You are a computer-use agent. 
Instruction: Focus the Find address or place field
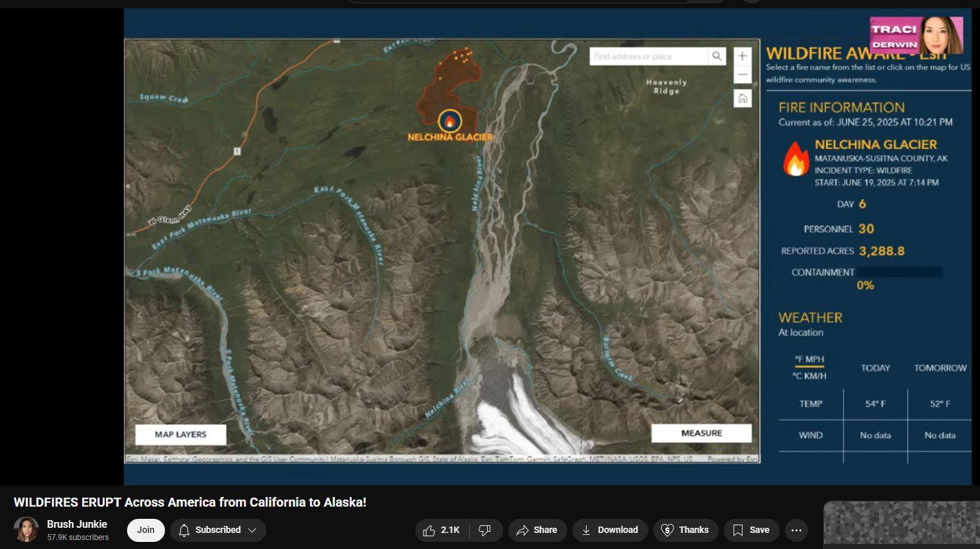coord(649,57)
